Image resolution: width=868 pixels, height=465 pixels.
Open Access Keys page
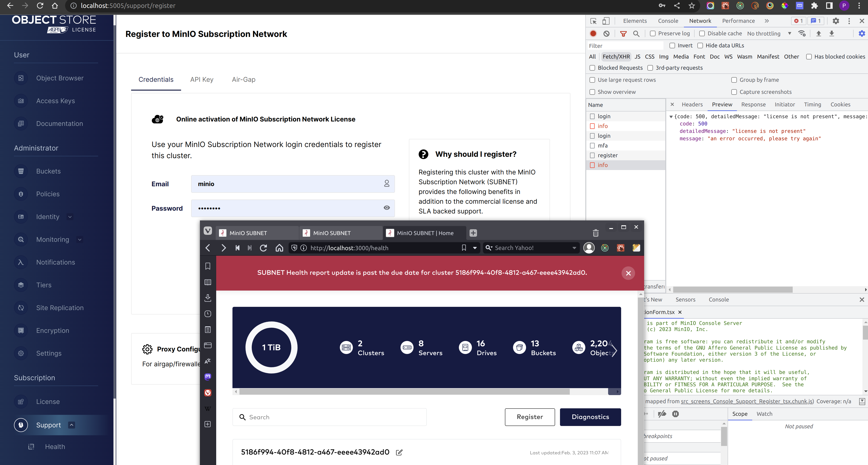pos(55,101)
